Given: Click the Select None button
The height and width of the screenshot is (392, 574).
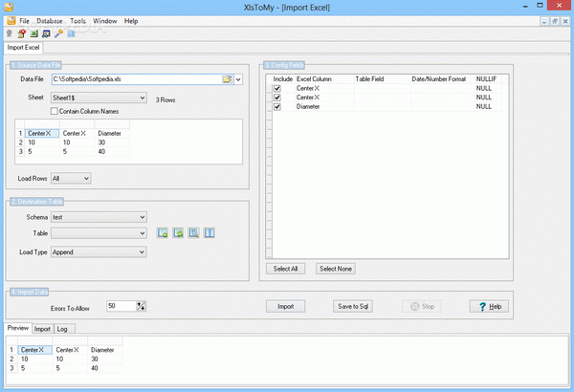Looking at the screenshot, I should (336, 269).
